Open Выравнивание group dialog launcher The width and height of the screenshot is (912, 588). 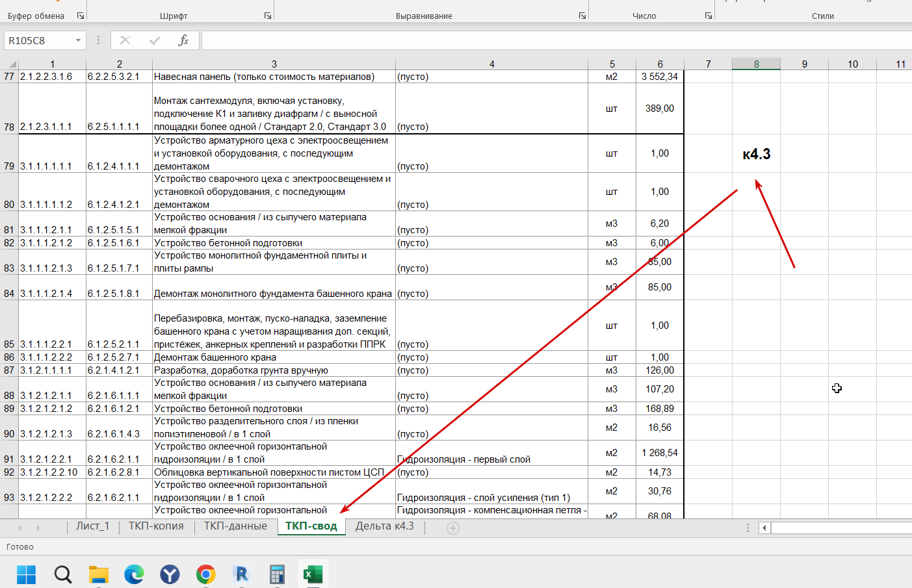point(582,16)
